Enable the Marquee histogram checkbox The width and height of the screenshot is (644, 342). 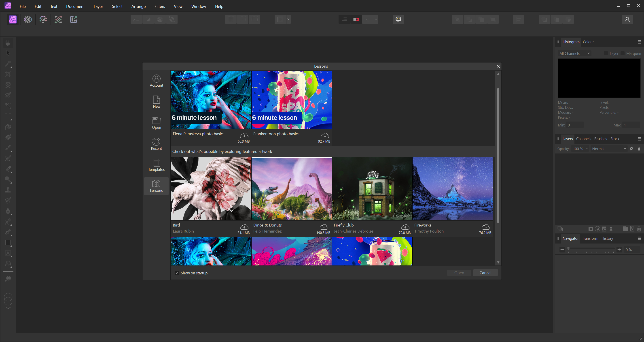point(623,53)
